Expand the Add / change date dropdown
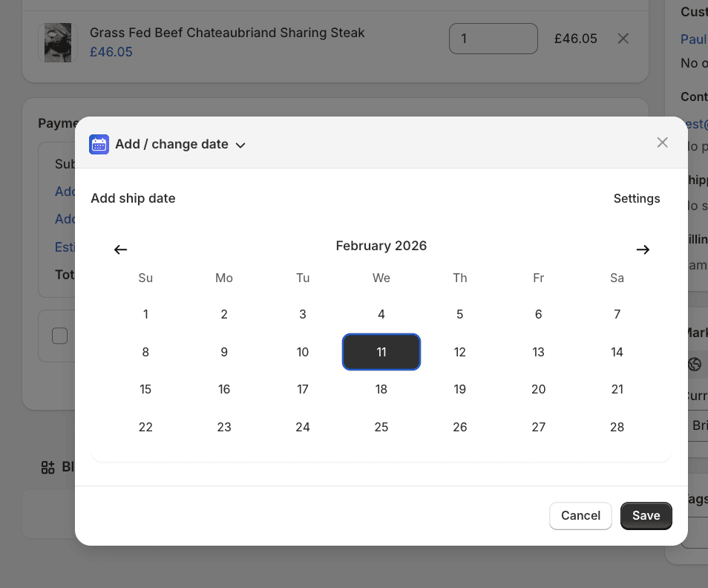The width and height of the screenshot is (708, 588). [240, 145]
